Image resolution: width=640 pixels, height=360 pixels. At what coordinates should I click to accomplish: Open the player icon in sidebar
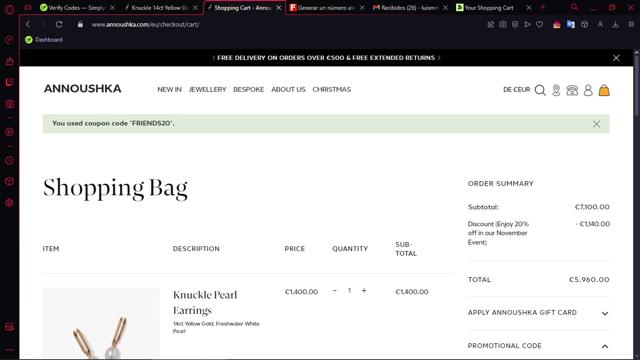pos(9,132)
